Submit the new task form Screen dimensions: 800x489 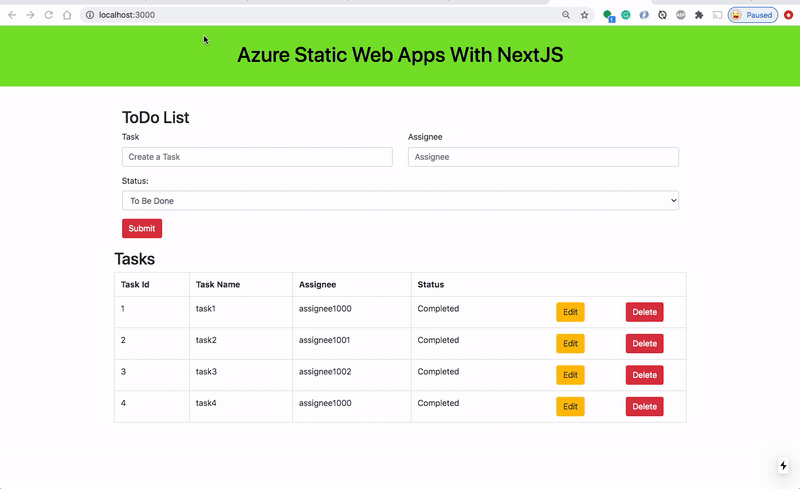coord(142,228)
